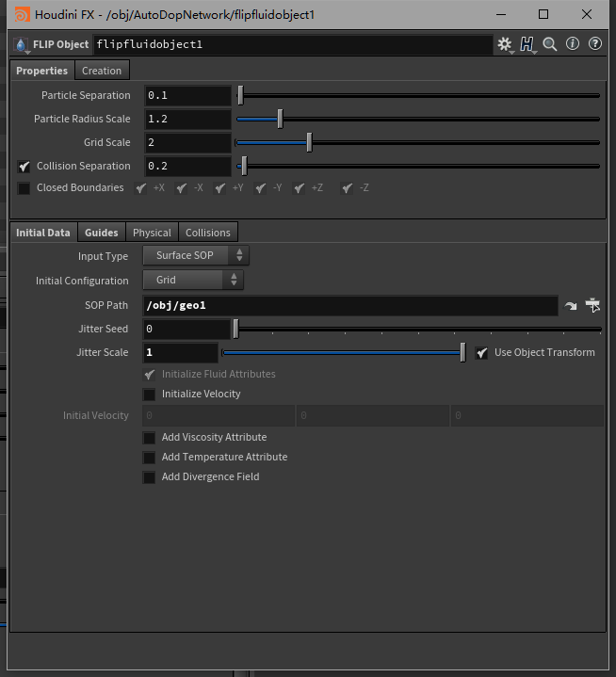
Task: Click the Grid Scale label
Action: coord(106,142)
